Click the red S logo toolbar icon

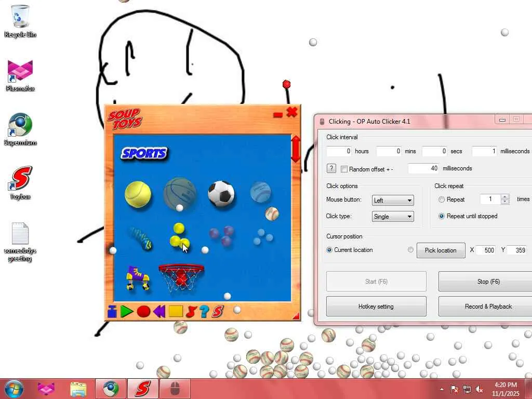point(218,311)
